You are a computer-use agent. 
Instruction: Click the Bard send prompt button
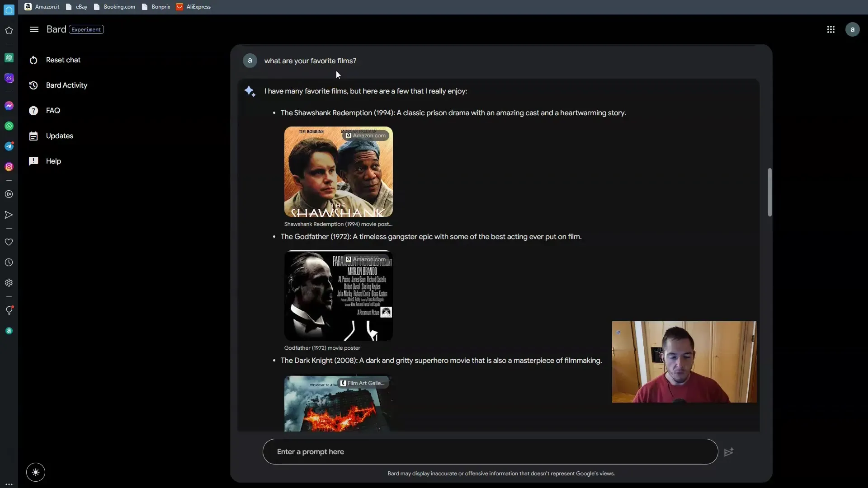tap(729, 451)
